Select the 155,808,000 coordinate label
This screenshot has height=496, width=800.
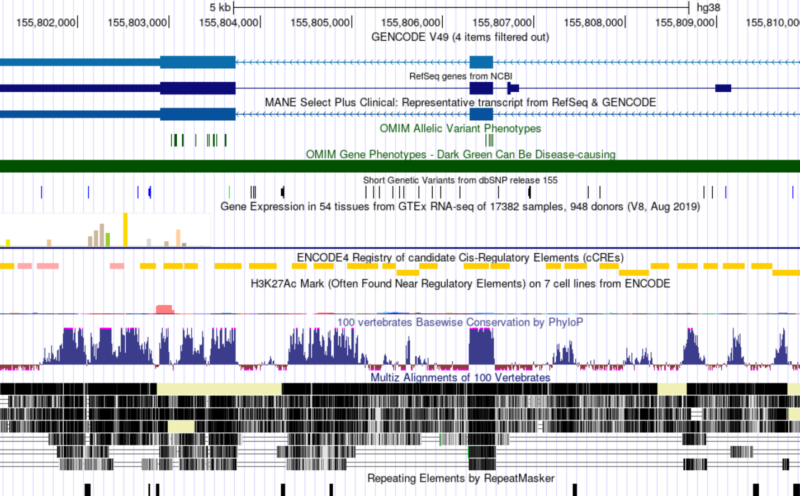pos(593,23)
